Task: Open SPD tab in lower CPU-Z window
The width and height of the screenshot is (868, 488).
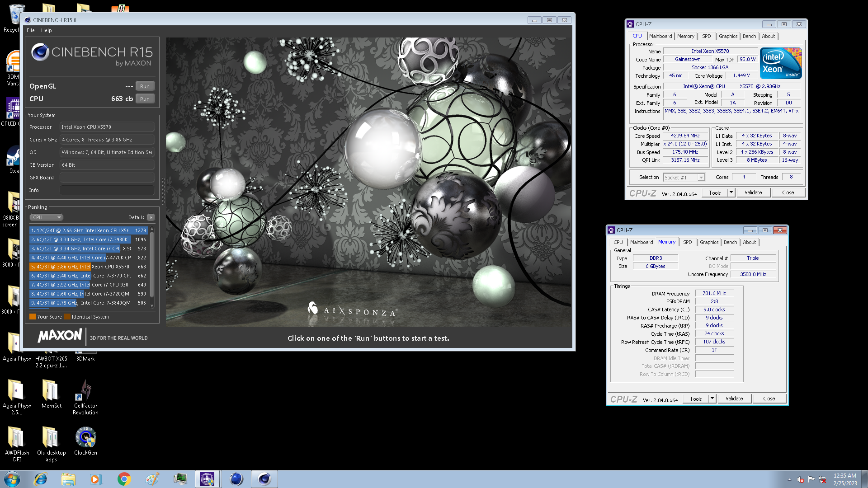Action: pos(688,242)
